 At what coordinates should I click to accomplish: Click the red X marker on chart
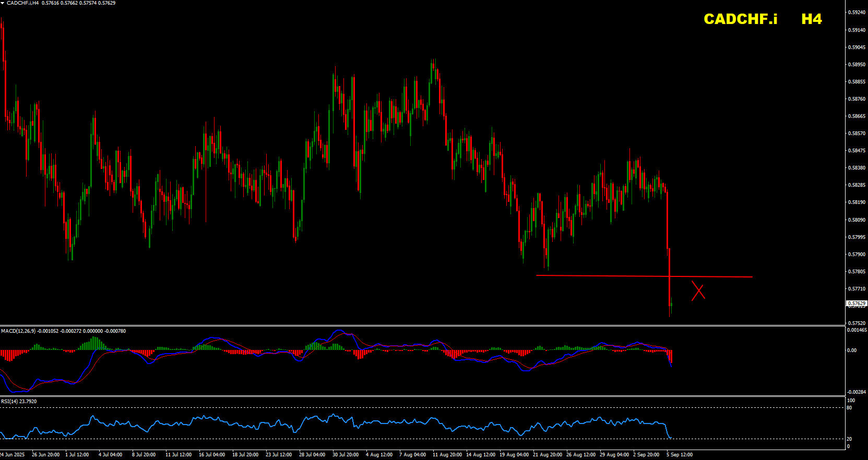pyautogui.click(x=698, y=291)
